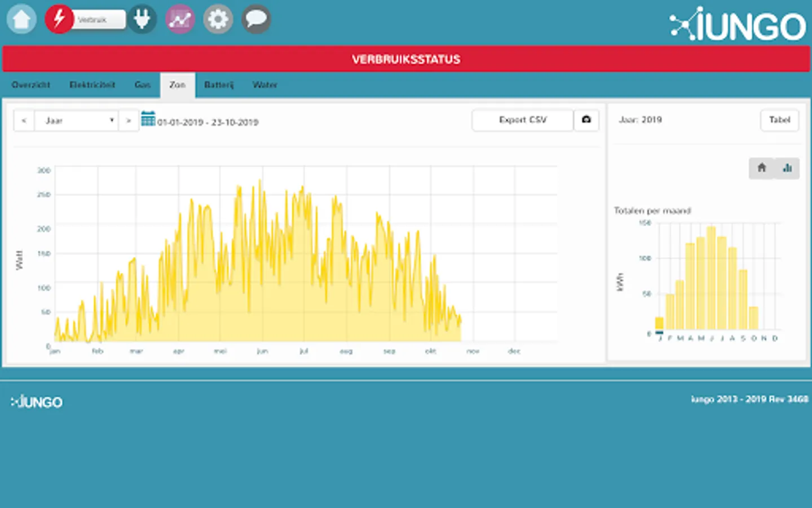Click the red lightning bolt icon

coord(59,19)
